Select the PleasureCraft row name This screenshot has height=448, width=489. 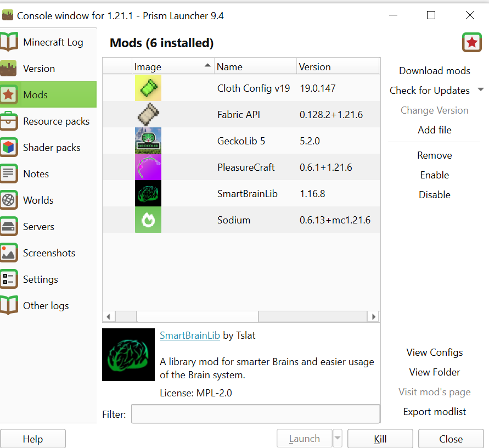(246, 167)
